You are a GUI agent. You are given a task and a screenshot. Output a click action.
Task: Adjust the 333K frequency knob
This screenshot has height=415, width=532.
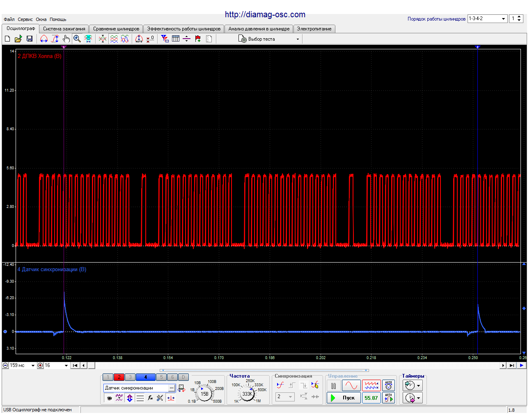[247, 394]
